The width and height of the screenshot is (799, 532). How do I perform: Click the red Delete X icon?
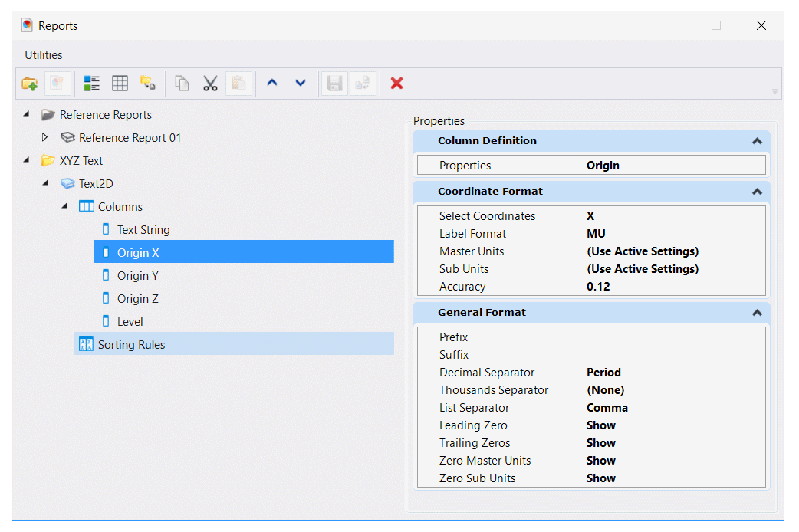tap(396, 83)
